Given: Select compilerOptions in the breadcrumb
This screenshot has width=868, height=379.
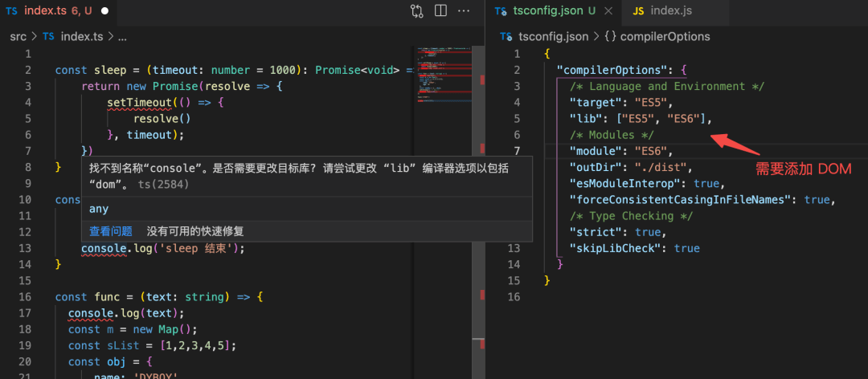Looking at the screenshot, I should pos(665,37).
